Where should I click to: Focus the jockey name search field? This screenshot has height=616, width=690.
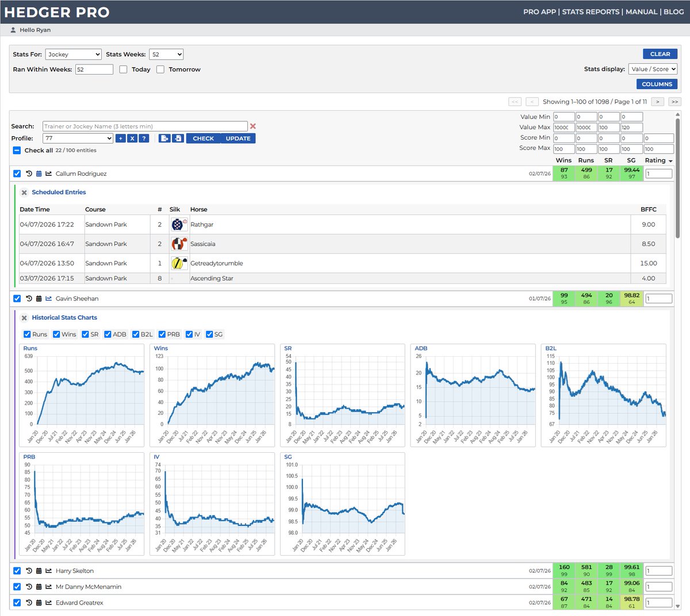pyautogui.click(x=145, y=126)
